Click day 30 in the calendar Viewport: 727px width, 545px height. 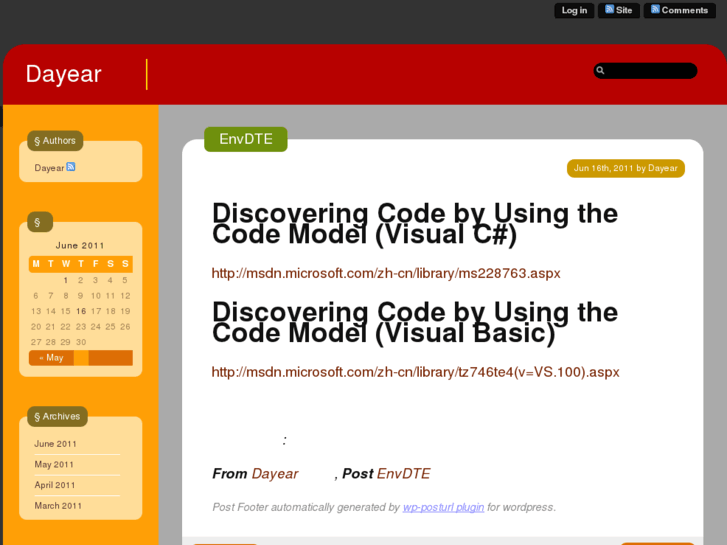[81, 342]
